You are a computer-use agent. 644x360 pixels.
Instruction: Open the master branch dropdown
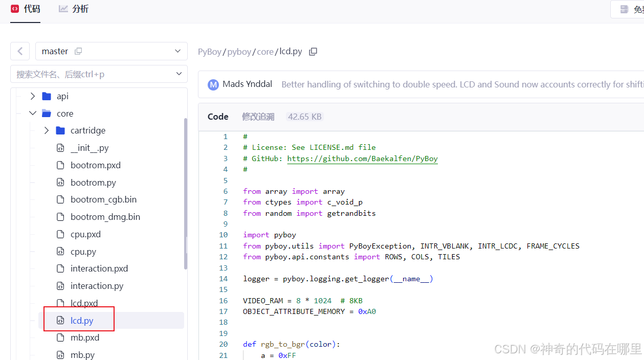(x=112, y=51)
